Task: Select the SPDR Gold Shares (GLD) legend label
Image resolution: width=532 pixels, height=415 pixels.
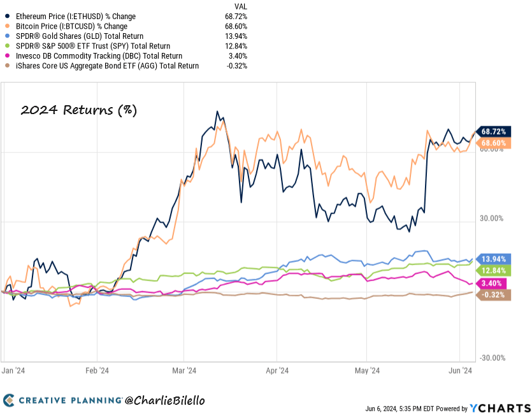Action: point(80,36)
